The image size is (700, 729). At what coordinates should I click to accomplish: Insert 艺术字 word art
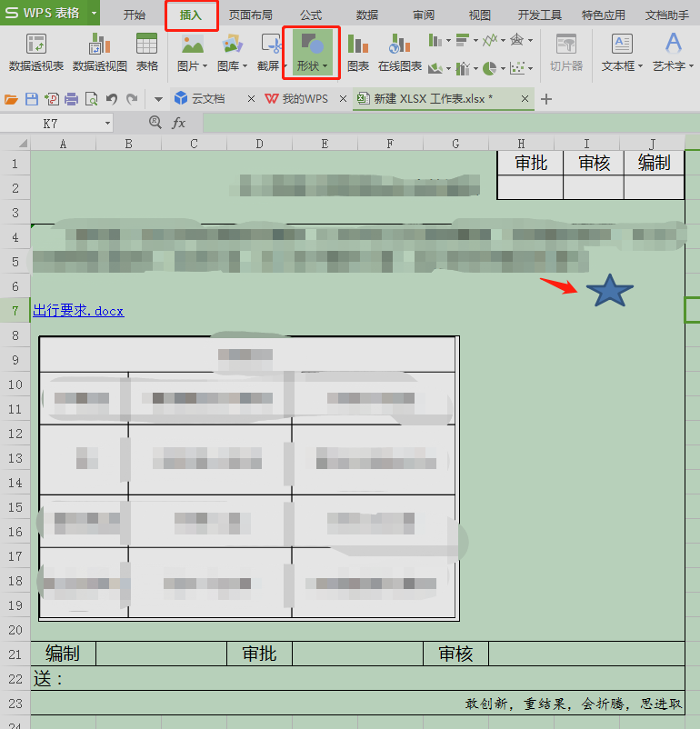tap(673, 53)
